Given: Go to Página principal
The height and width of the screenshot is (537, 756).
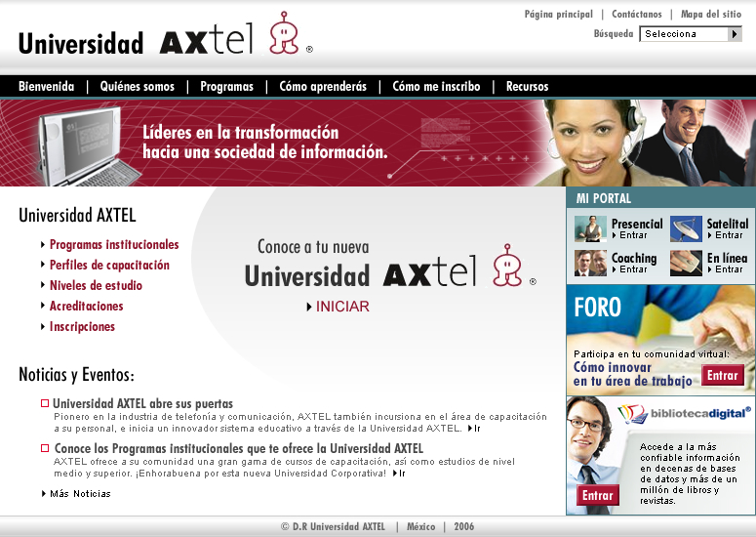Looking at the screenshot, I should click(x=559, y=14).
